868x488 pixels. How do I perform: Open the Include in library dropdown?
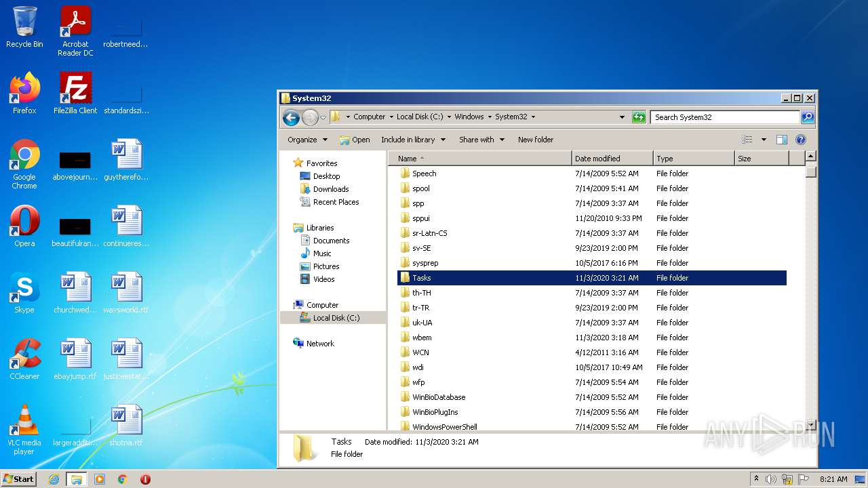tap(413, 140)
